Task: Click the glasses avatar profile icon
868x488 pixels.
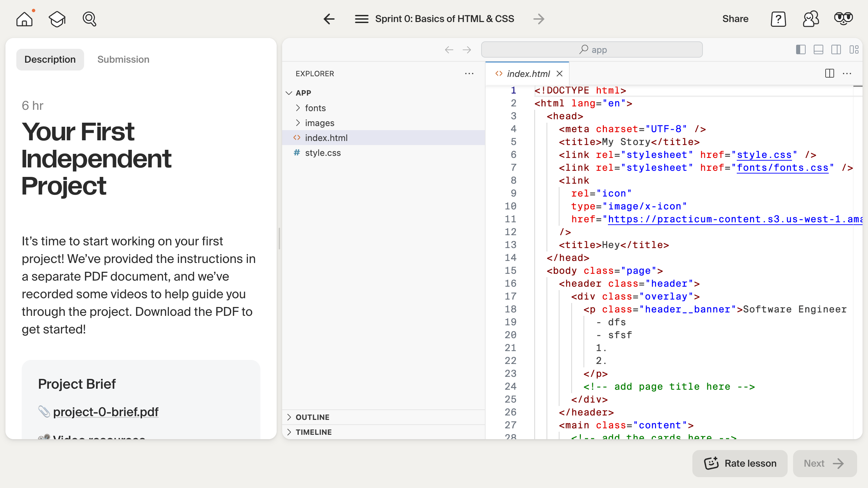Action: [843, 18]
